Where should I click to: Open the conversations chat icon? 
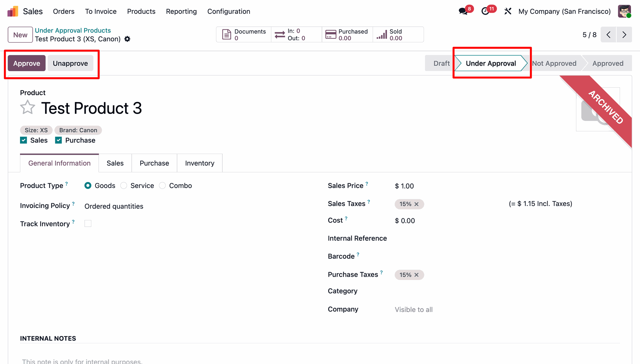[x=463, y=11]
